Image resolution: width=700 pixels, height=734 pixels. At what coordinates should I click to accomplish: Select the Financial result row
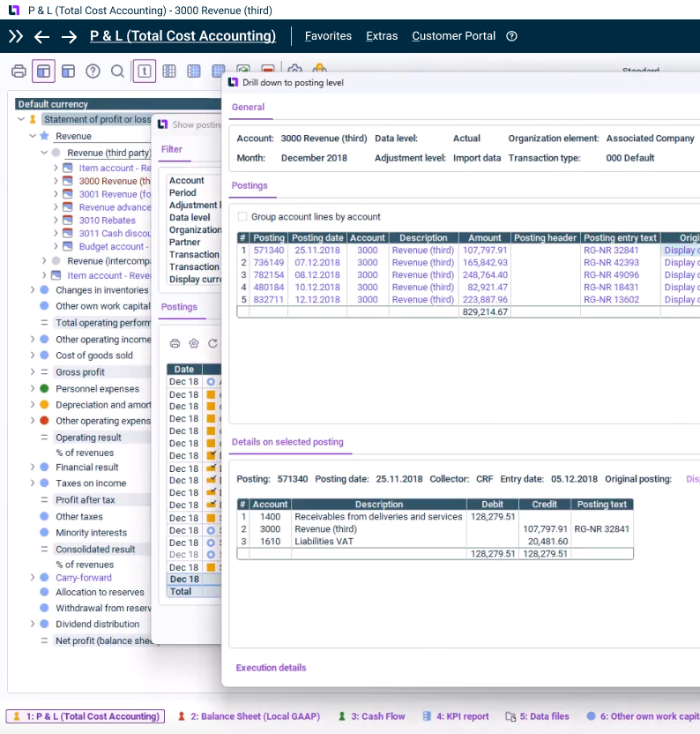[x=86, y=468]
